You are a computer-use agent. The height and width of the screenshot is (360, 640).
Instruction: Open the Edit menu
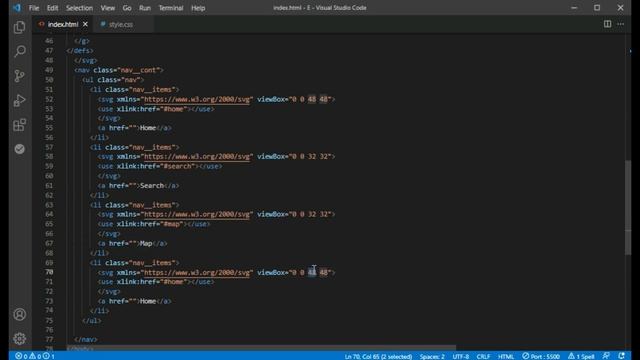(x=52, y=8)
